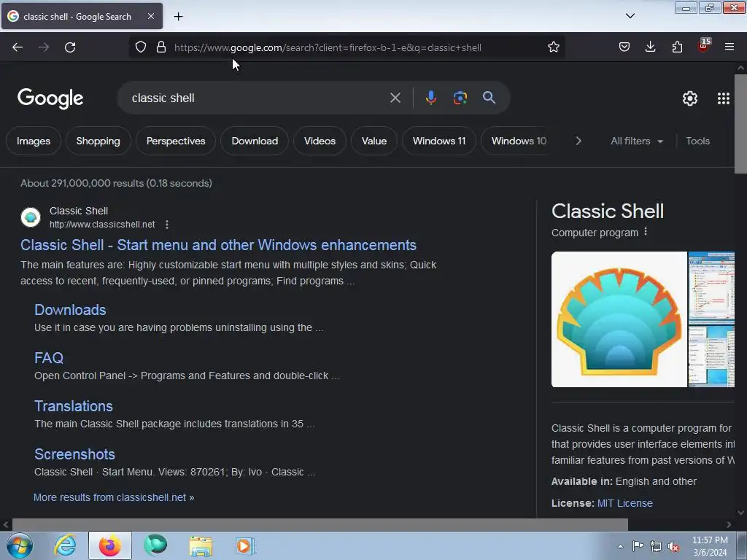This screenshot has height=560, width=747.
Task: Open the Firefox downloads arrow icon
Action: click(650, 47)
